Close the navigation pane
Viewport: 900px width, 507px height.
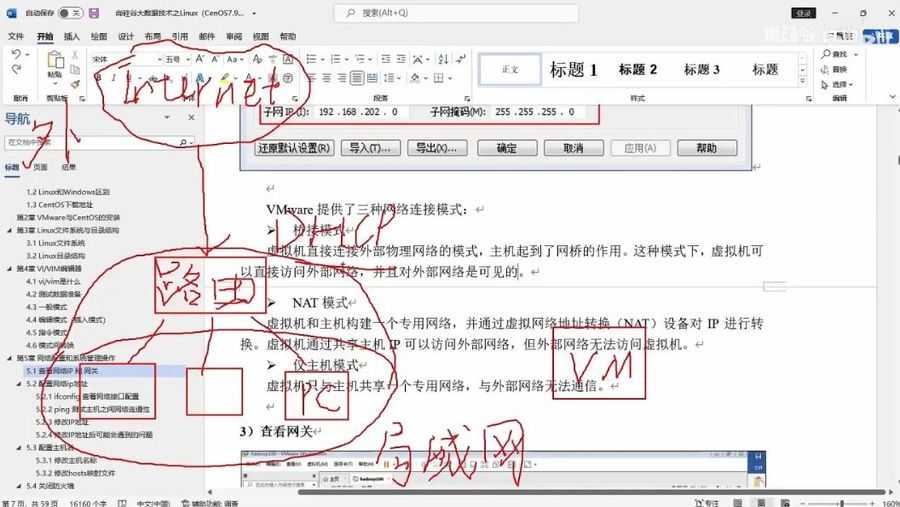[191, 117]
